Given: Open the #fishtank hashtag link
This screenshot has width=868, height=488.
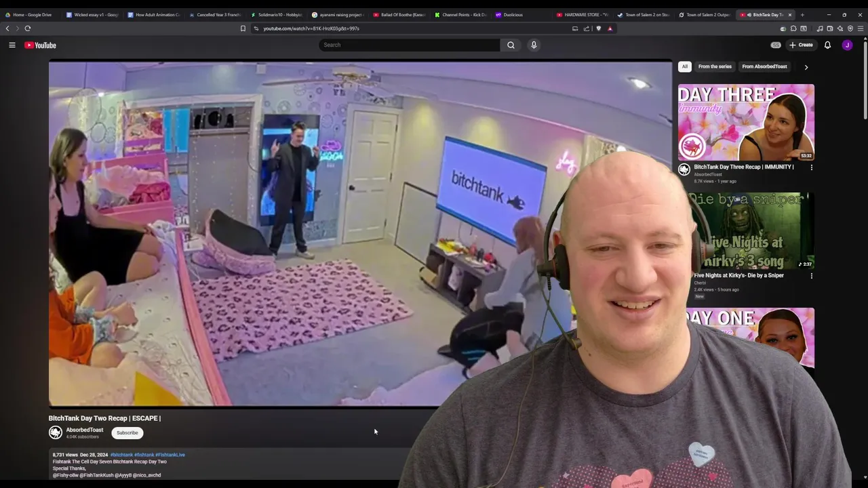Looking at the screenshot, I should pos(144,455).
